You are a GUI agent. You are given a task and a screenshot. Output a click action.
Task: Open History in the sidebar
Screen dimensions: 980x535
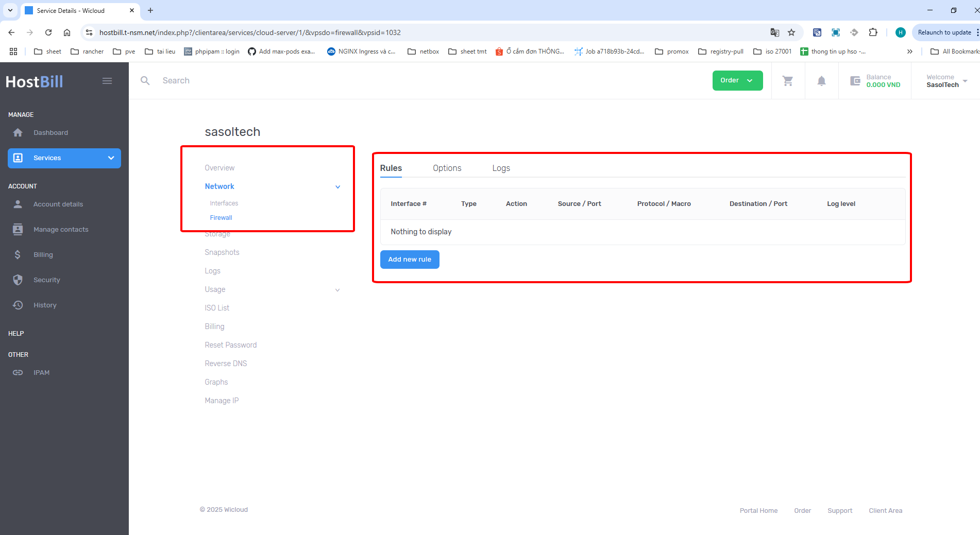point(45,305)
